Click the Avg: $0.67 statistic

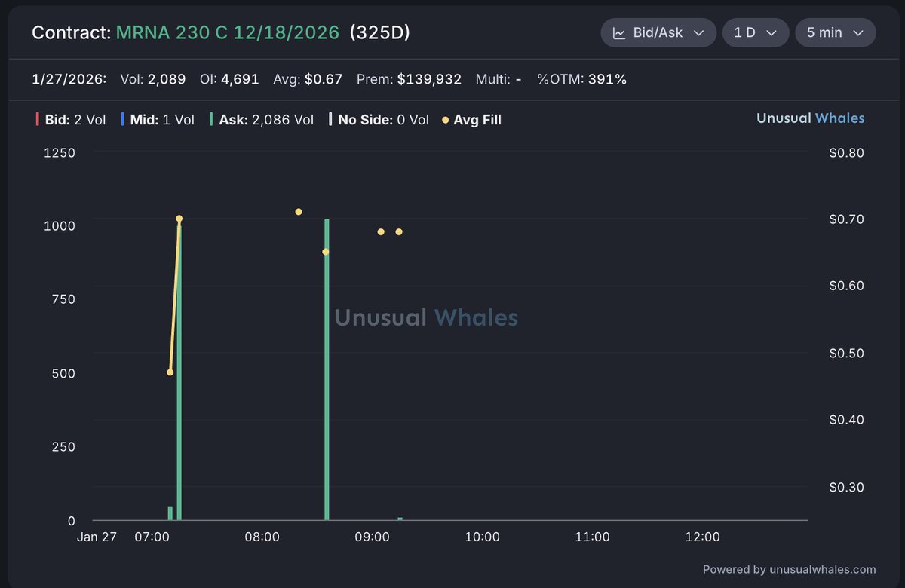click(308, 79)
